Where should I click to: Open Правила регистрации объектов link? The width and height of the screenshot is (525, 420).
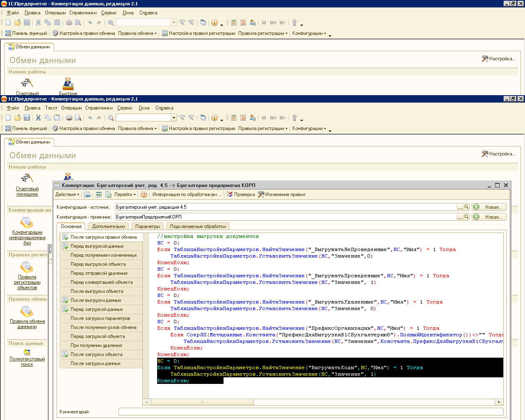click(27, 282)
